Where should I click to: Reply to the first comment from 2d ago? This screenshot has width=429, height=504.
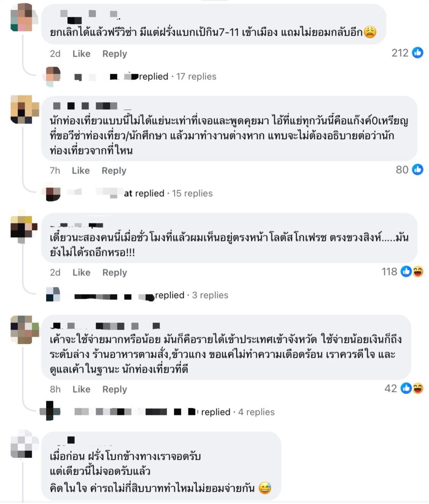[115, 54]
